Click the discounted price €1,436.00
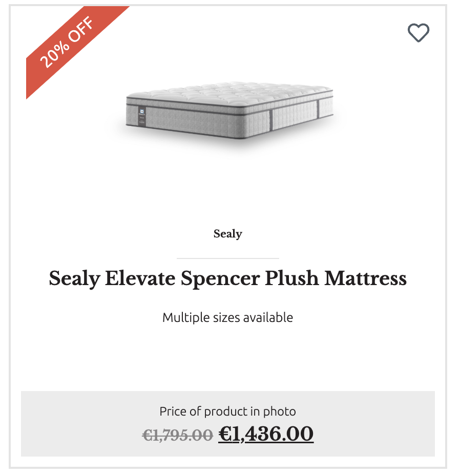Screen dimensions: 460x476 [x=266, y=434]
